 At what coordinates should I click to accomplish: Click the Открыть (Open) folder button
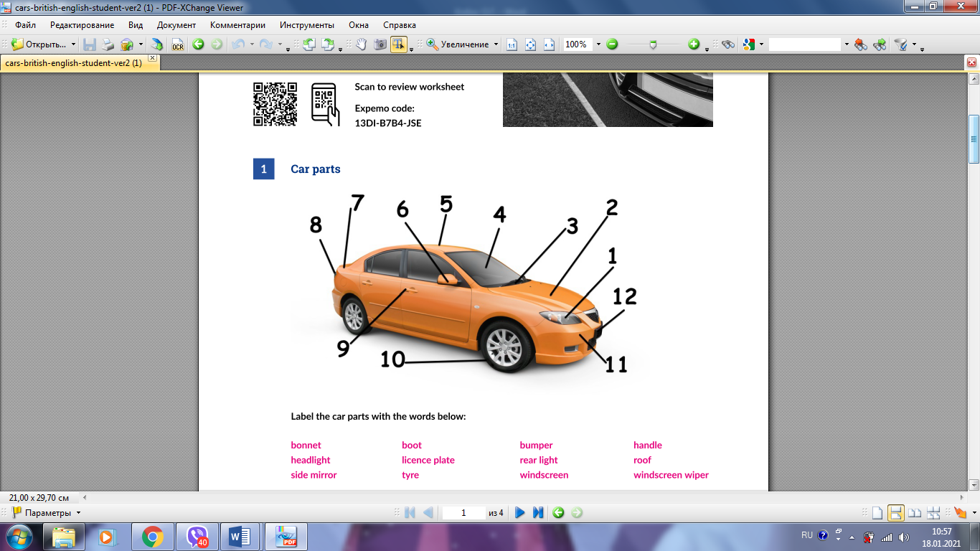(x=39, y=44)
